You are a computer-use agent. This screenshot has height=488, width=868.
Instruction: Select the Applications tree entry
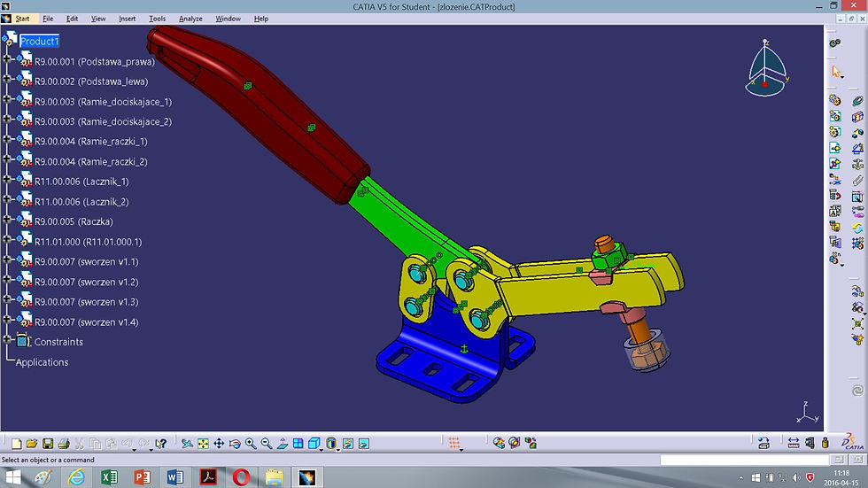(x=43, y=362)
